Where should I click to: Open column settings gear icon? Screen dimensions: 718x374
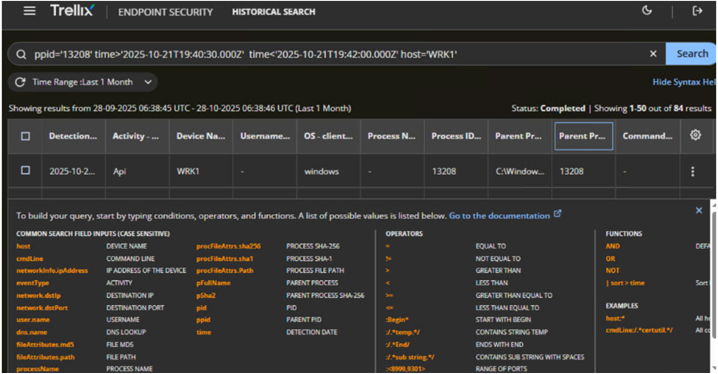click(x=695, y=135)
